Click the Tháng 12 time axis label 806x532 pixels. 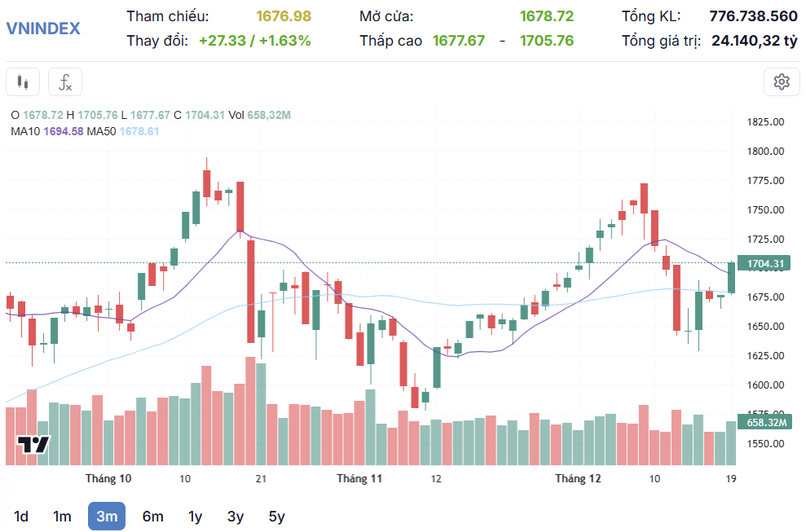578,478
